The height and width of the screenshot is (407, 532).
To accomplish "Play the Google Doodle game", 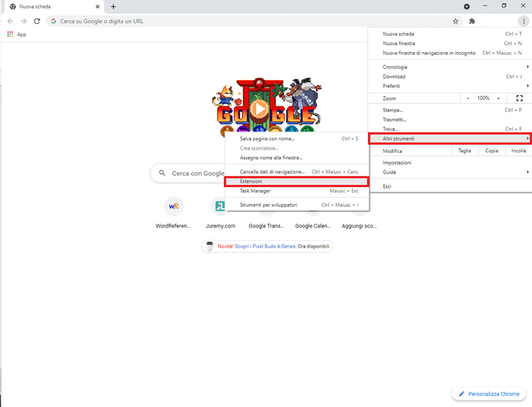I will coord(260,109).
